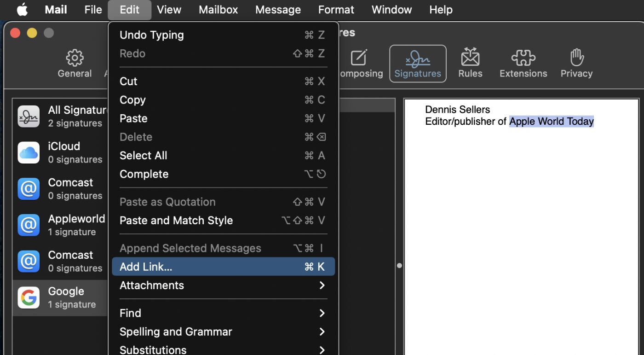Expand the Spelling and Grammar submenu

[x=223, y=332]
